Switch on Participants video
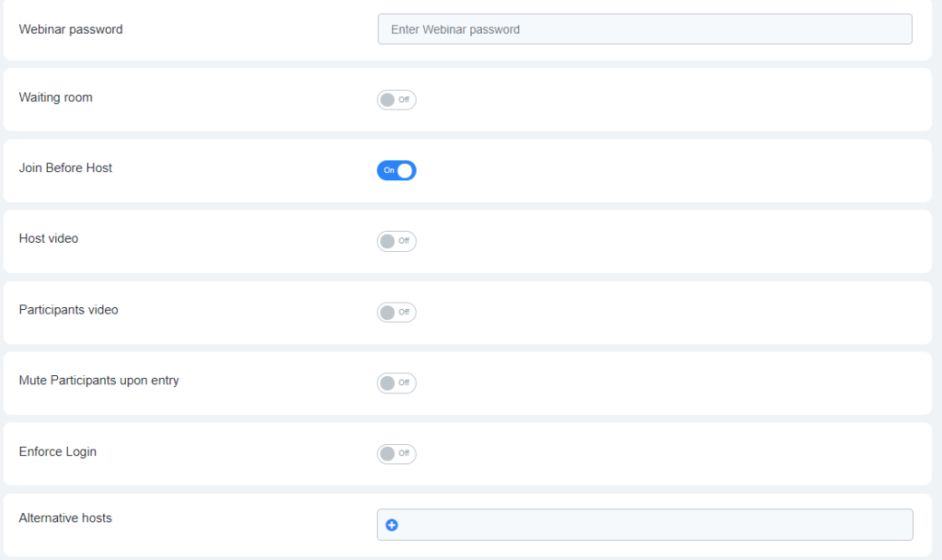The width and height of the screenshot is (942, 560). click(x=396, y=313)
